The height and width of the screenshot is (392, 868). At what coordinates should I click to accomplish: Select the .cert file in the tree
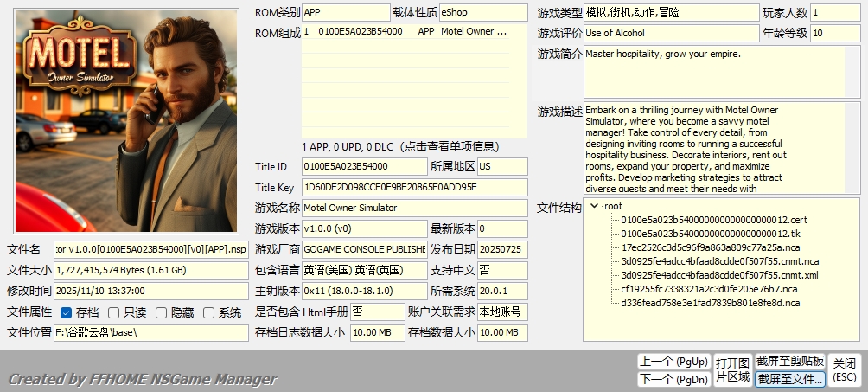[x=713, y=220]
